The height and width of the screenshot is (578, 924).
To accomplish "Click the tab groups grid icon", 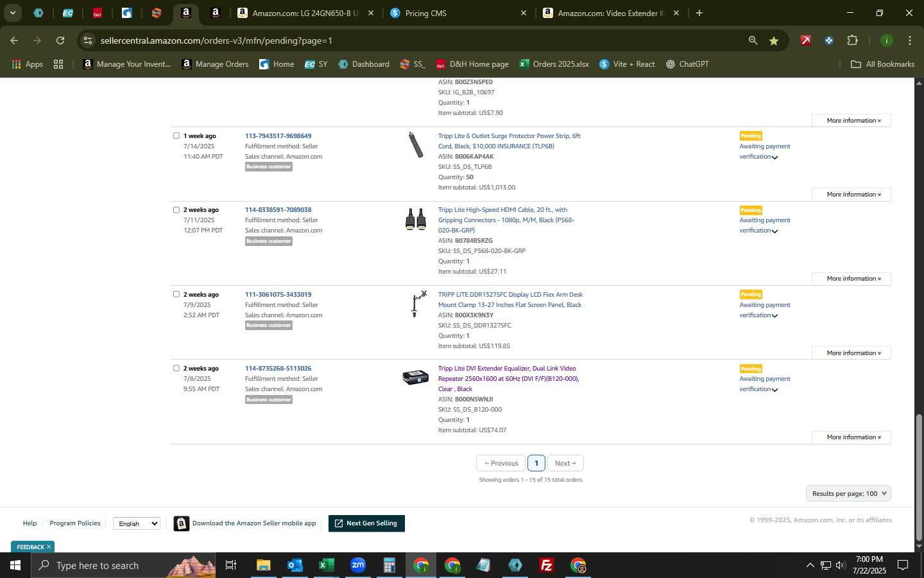I will coord(58,64).
